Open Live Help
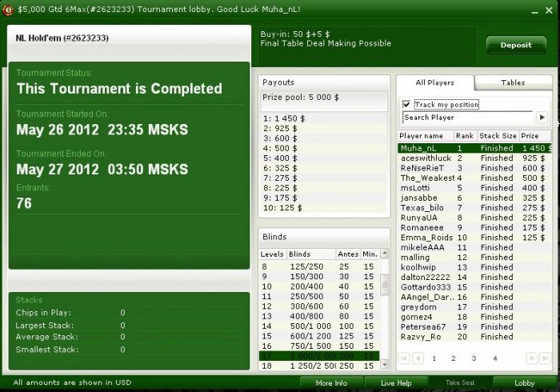The height and width of the screenshot is (392, 560). [x=396, y=383]
